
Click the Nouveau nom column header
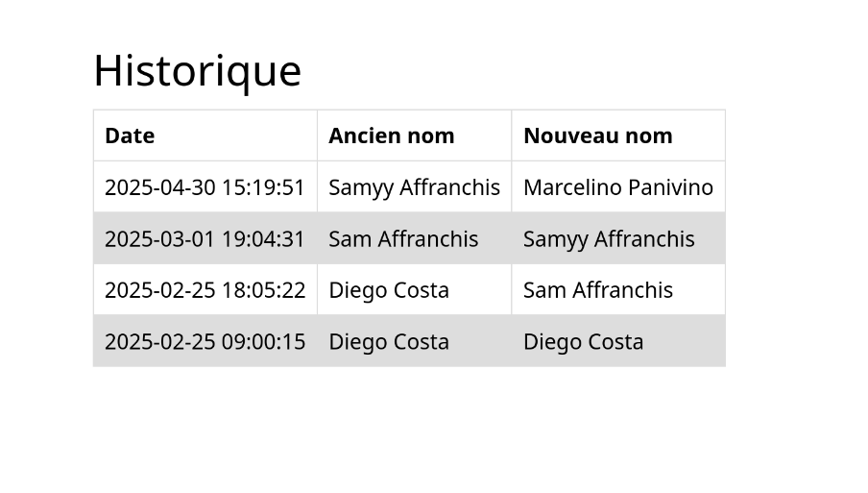(618, 136)
